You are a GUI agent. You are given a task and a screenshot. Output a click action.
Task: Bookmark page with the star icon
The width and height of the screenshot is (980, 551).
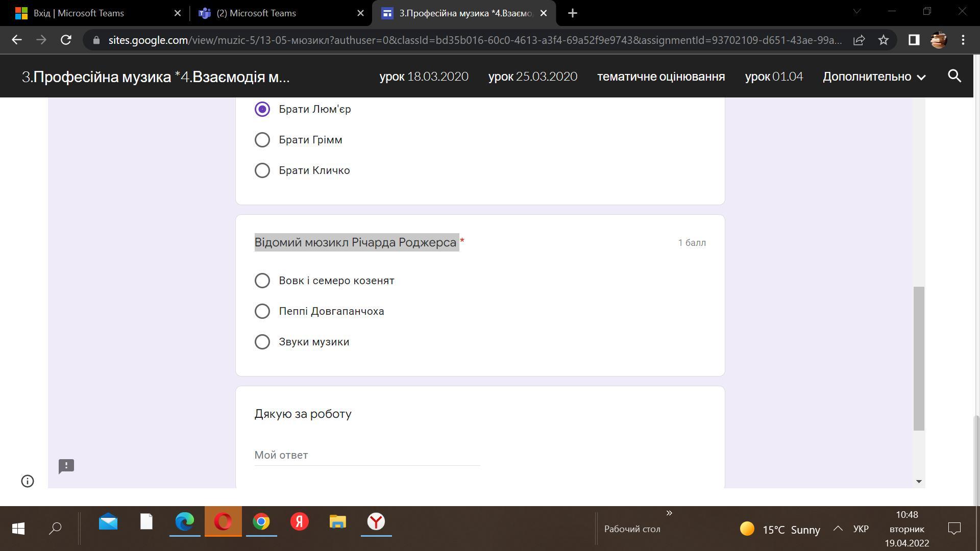(884, 40)
